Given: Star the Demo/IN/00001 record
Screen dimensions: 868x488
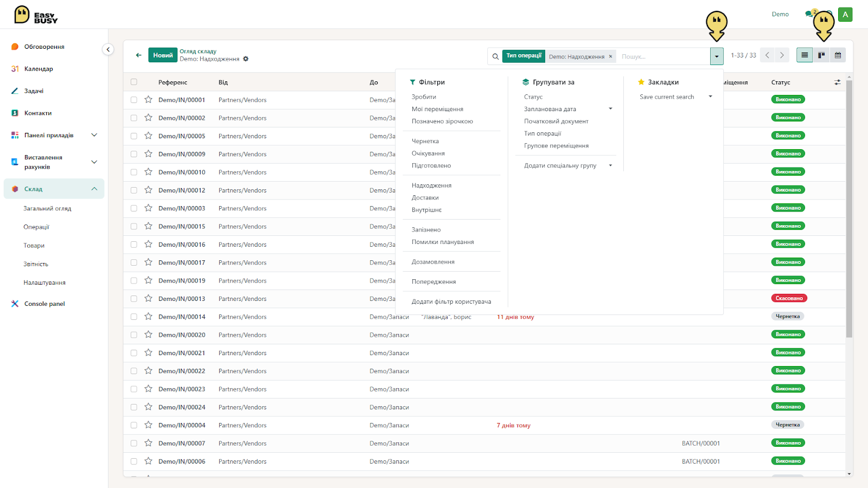Looking at the screenshot, I should 148,100.
